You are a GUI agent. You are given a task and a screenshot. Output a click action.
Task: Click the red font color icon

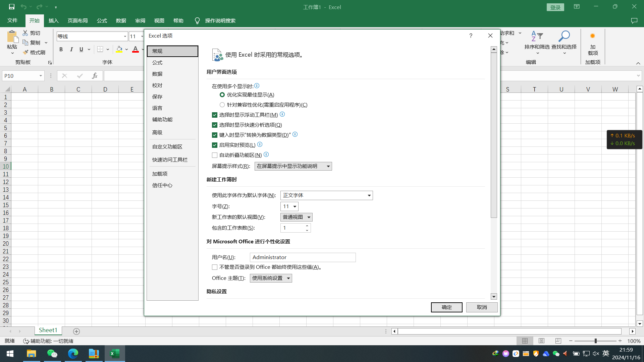click(x=136, y=49)
